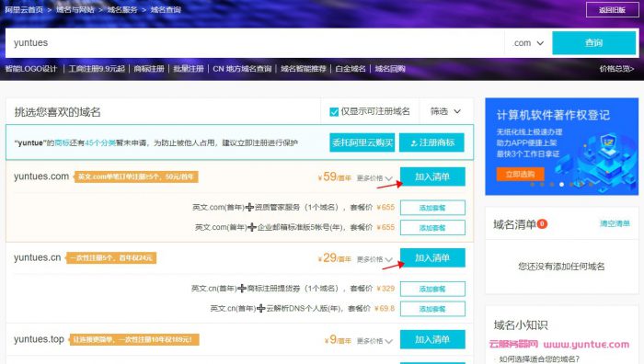The height and width of the screenshot is (364, 644).
Task: Click 清空清单 link
Action: click(615, 223)
